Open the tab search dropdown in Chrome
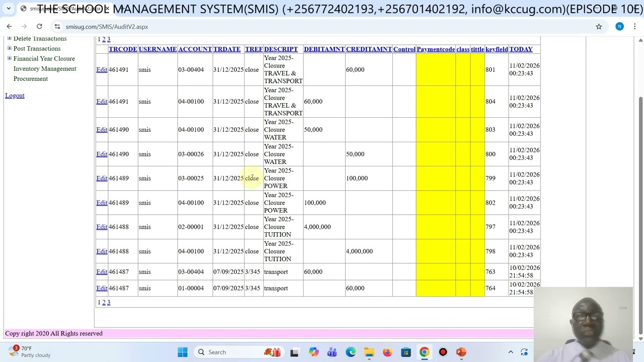 [9, 9]
